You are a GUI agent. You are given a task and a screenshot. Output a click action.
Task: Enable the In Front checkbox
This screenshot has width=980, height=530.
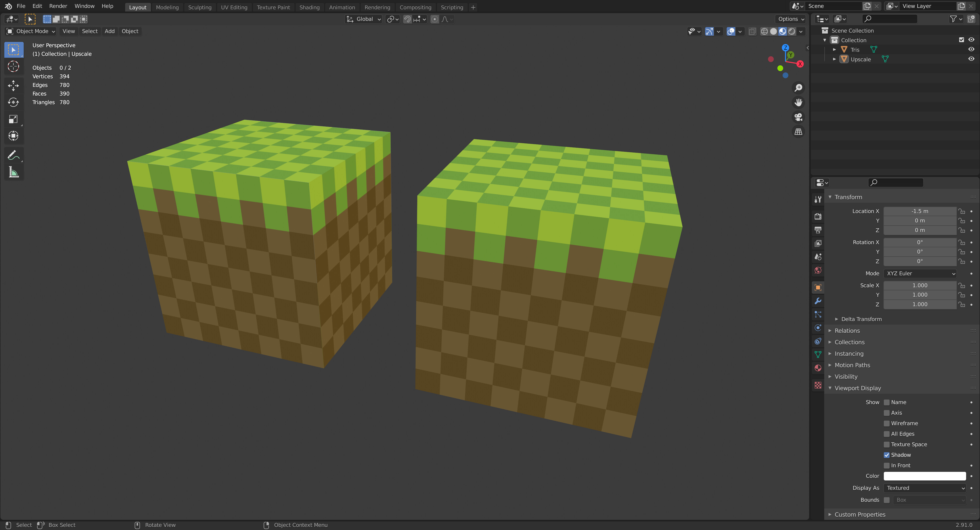pyautogui.click(x=887, y=466)
